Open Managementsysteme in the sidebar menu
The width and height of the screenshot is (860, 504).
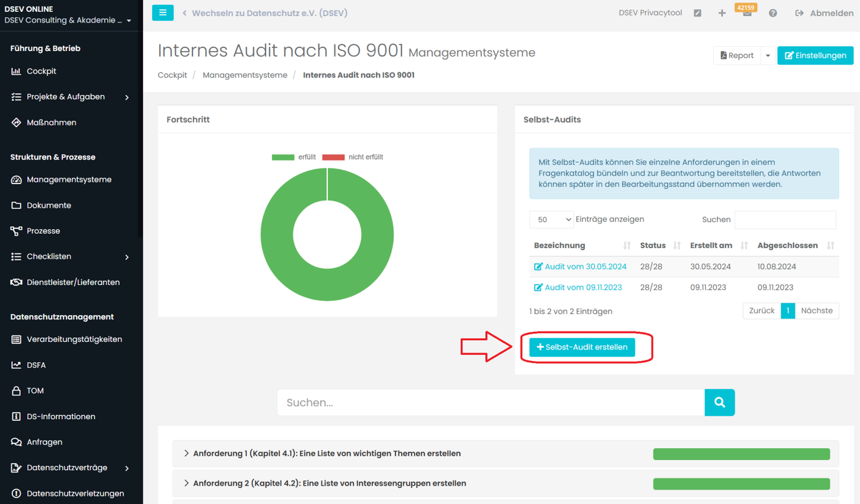[69, 180]
